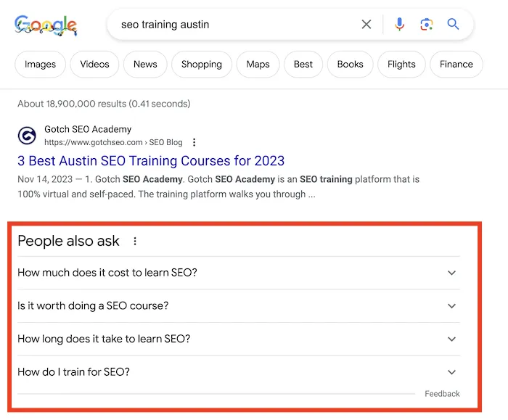This screenshot has width=508, height=420.
Task: Switch to the Images filter
Action: point(40,64)
